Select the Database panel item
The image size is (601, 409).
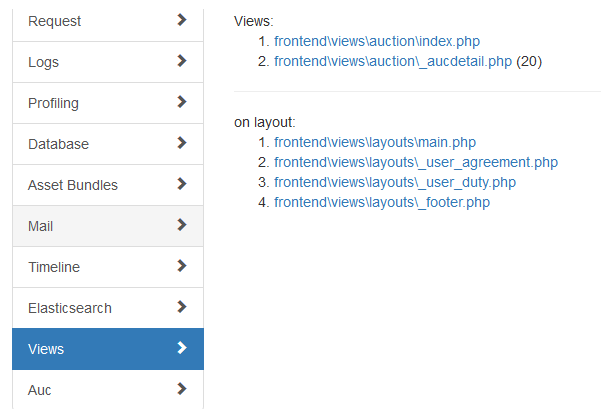pos(58,144)
